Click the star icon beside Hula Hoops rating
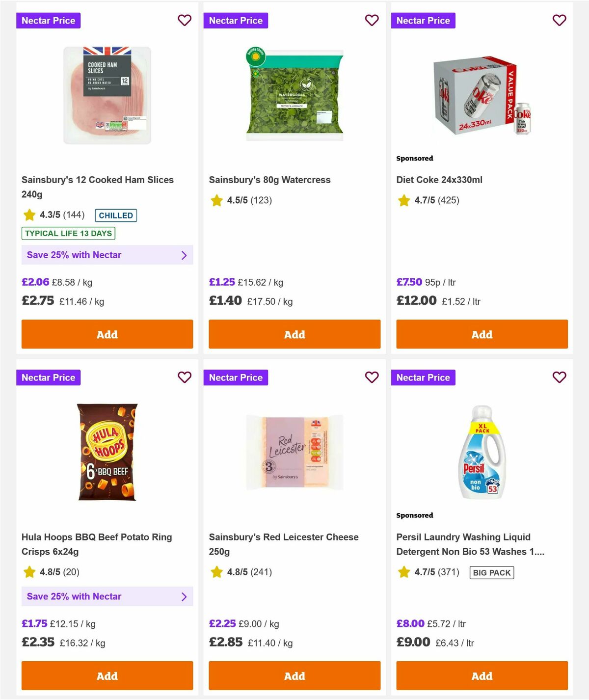The width and height of the screenshot is (589, 700). (29, 572)
